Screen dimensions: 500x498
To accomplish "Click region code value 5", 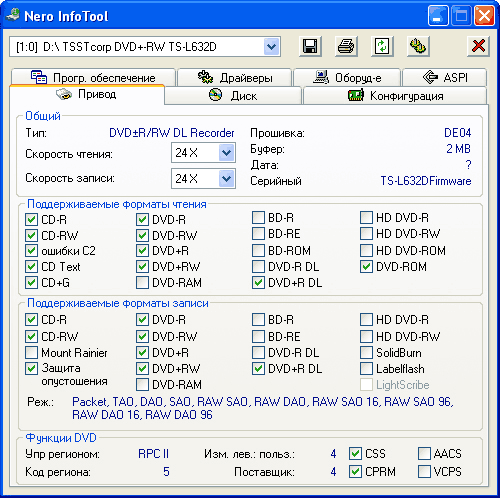I will (x=166, y=472).
